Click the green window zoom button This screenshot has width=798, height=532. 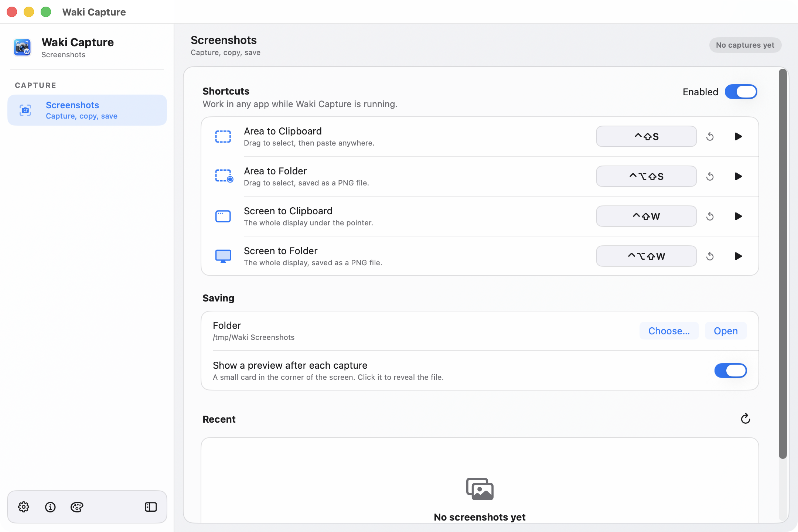click(46, 12)
